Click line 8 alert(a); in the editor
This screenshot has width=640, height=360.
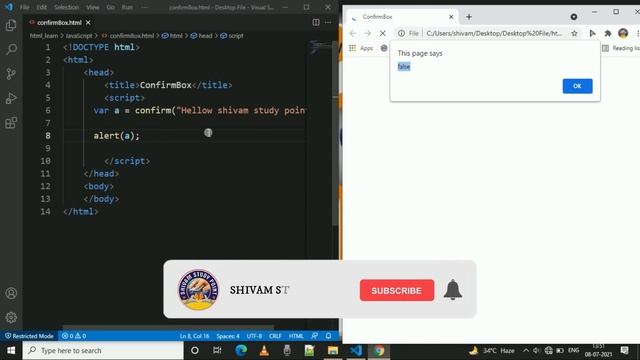(x=116, y=136)
